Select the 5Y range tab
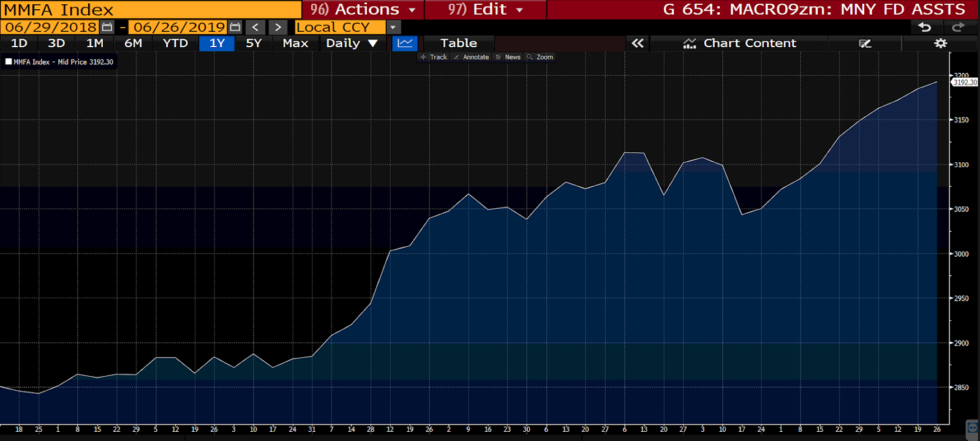The image size is (980, 441). [254, 43]
